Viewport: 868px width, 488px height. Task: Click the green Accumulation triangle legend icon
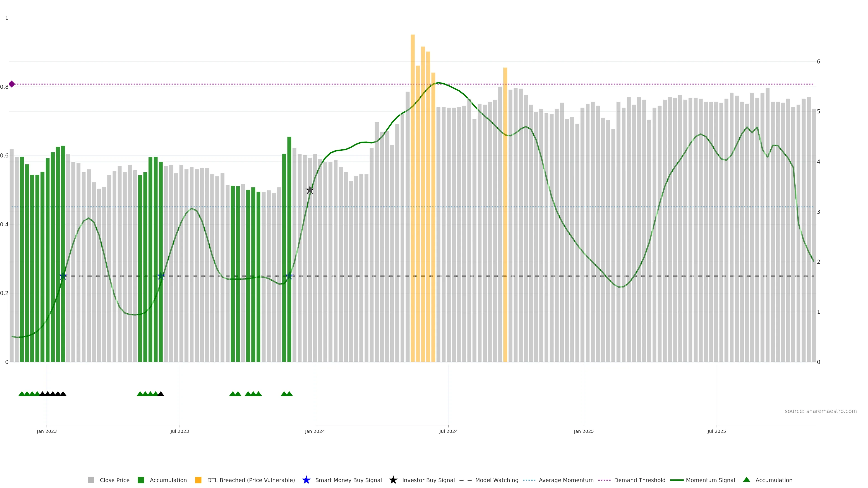tap(746, 480)
